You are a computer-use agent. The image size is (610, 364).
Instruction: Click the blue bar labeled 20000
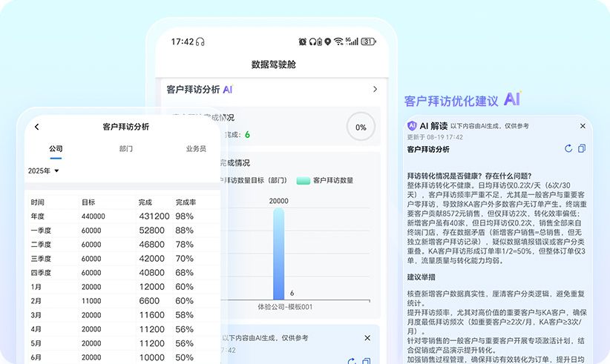point(278,254)
